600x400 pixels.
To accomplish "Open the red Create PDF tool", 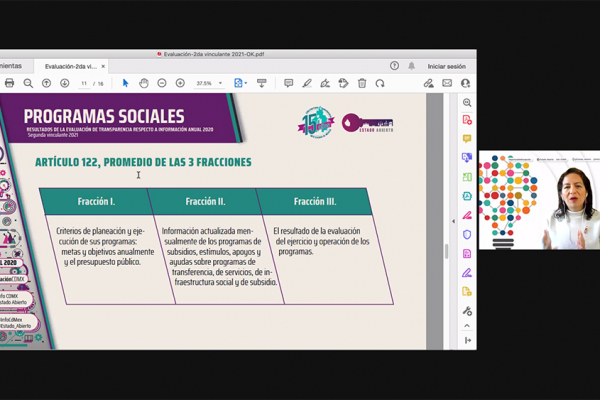I will coord(467,120).
